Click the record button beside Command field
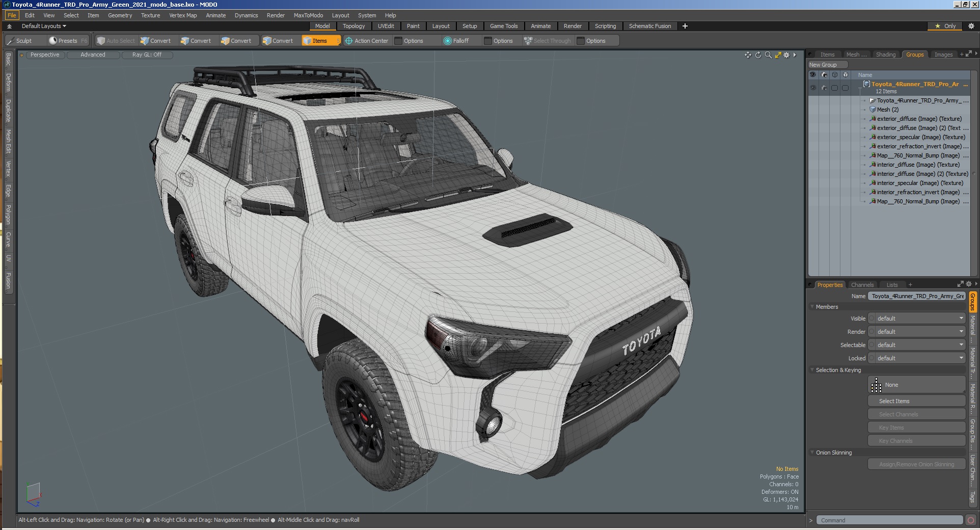The width and height of the screenshot is (980, 530). (971, 520)
